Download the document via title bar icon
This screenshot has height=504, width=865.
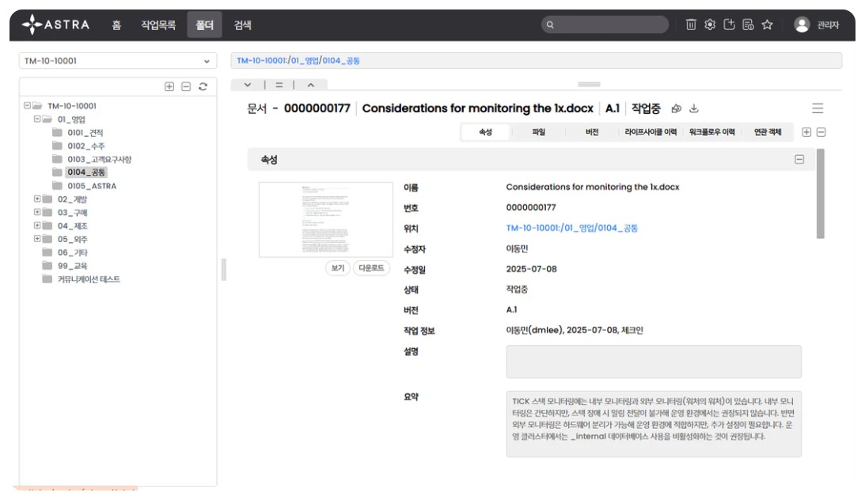694,108
